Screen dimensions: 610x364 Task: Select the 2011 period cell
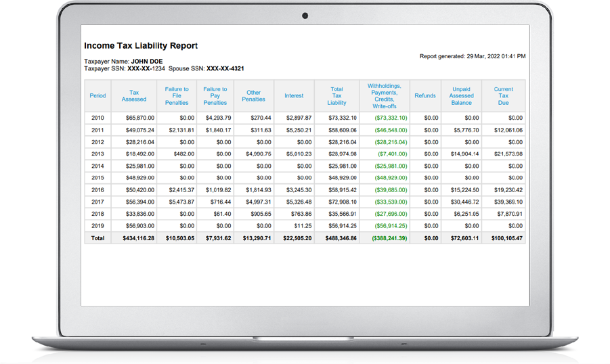[97, 130]
